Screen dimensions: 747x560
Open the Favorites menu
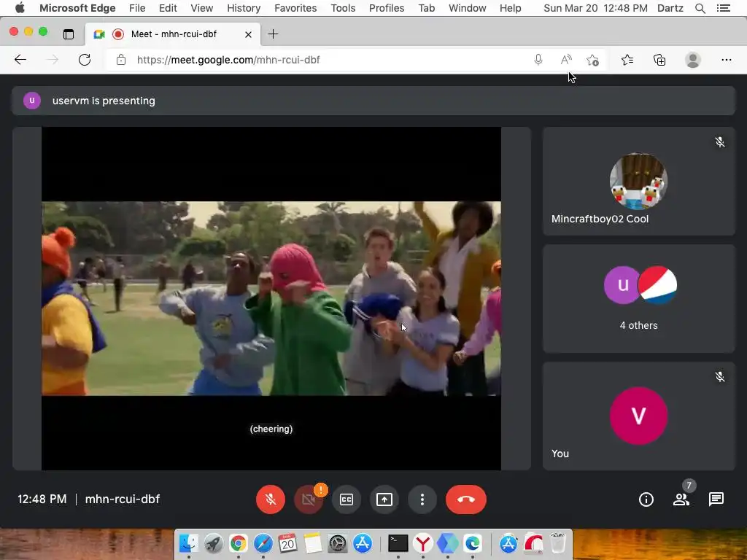click(295, 8)
